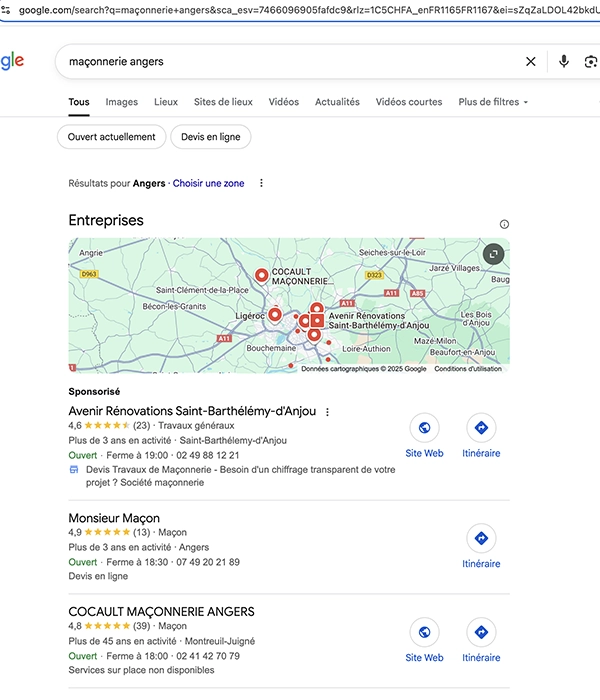Image resolution: width=600 pixels, height=700 pixels.
Task: Open COCAULT MAÇONNERIE Site Web globe icon
Action: pyautogui.click(x=424, y=633)
